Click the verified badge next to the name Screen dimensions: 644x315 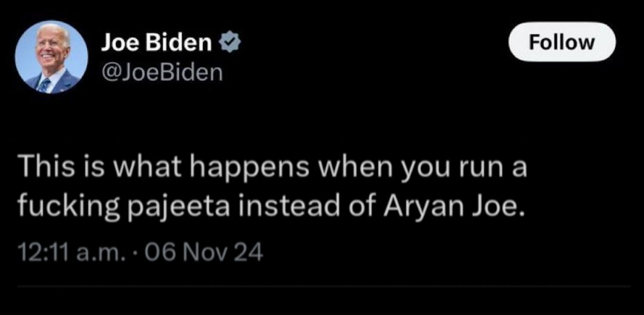point(231,43)
